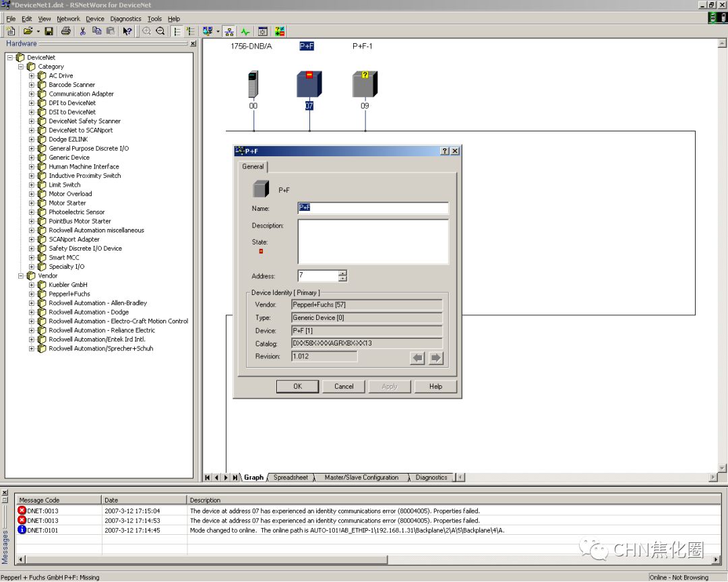Expand the Generic Device category
The width and height of the screenshot is (728, 582).
click(x=32, y=158)
